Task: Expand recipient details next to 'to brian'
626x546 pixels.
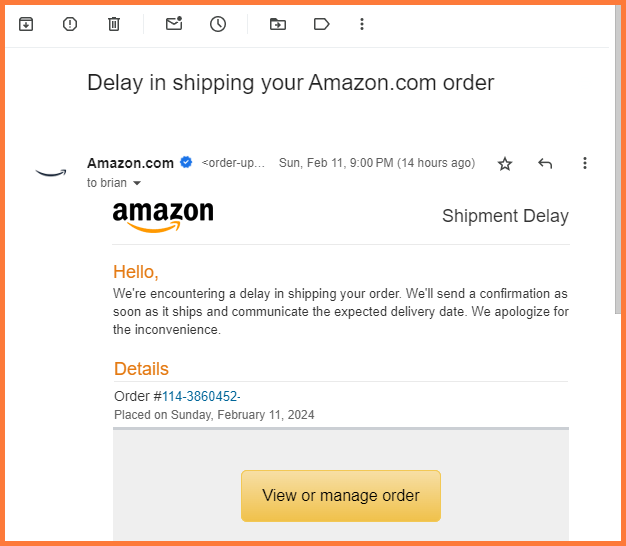Action: (137, 183)
